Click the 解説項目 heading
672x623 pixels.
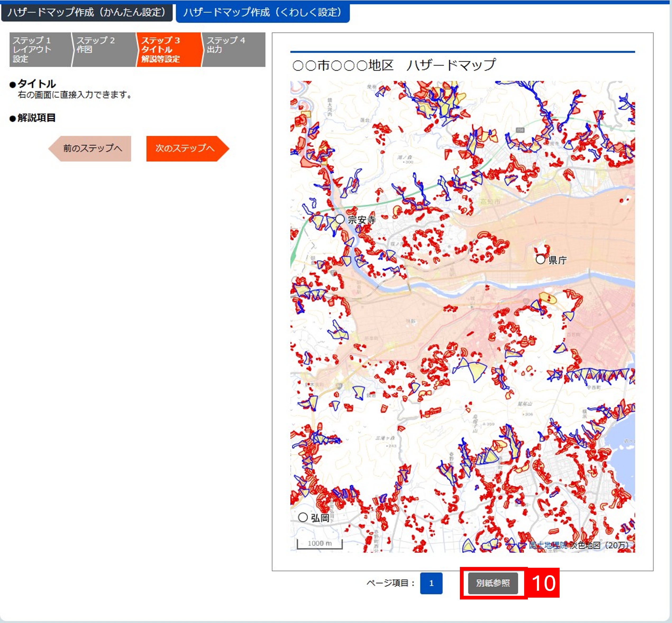[36, 118]
